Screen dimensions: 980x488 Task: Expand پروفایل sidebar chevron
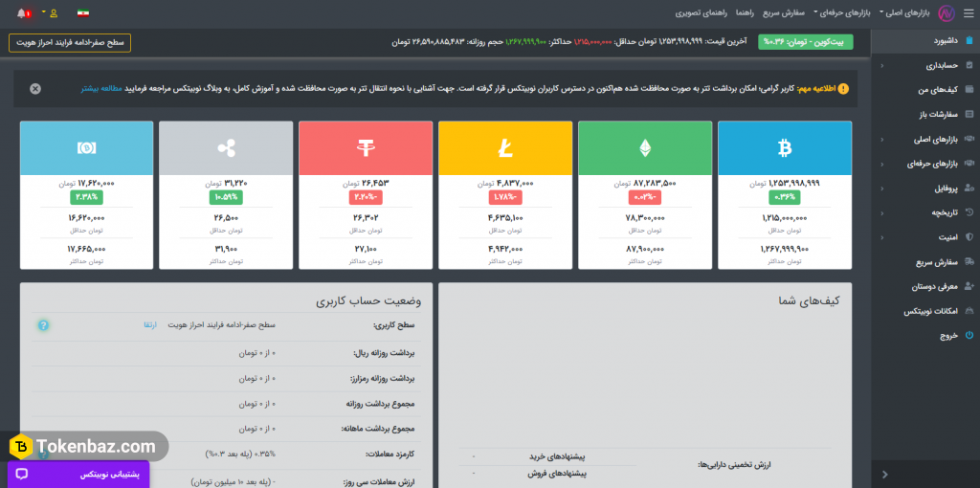(x=881, y=189)
